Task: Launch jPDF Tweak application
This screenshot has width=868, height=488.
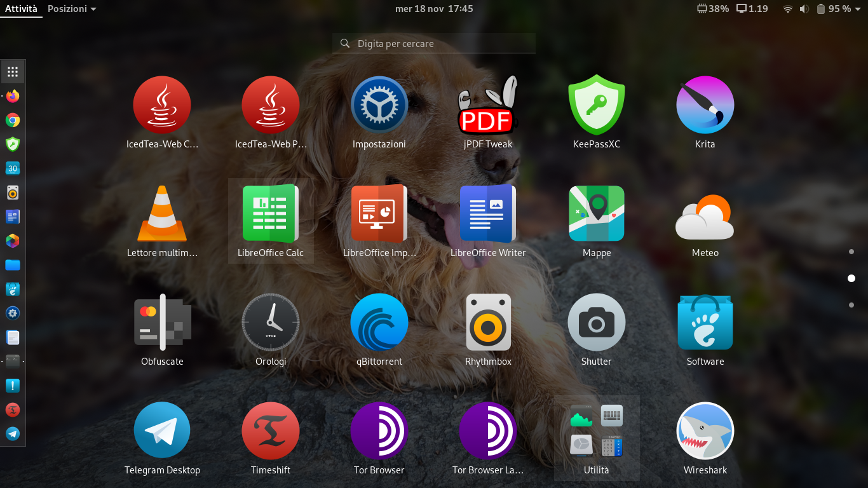Action: pos(488,105)
